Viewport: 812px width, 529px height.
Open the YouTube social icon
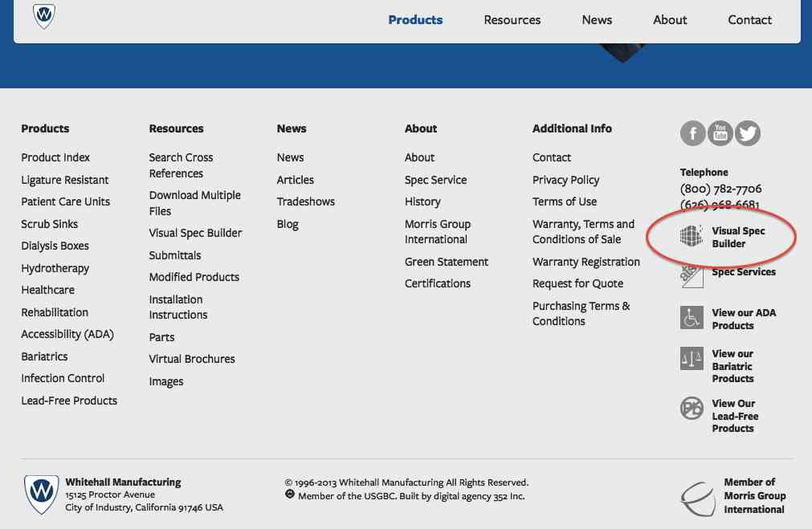point(720,133)
